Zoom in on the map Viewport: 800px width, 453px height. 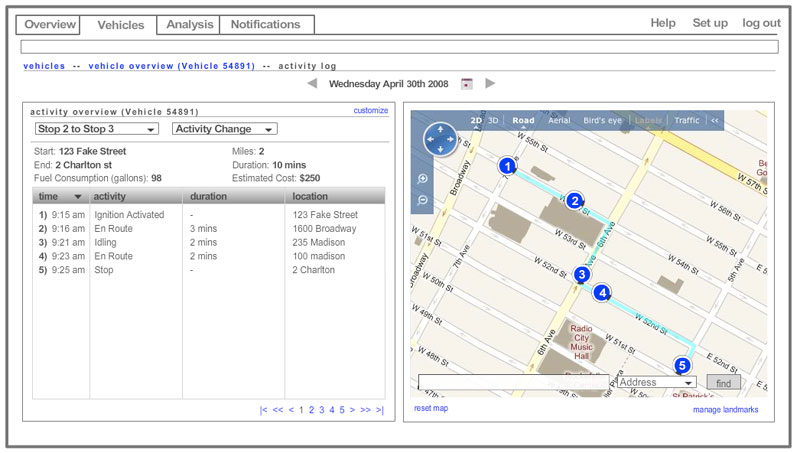(x=422, y=179)
